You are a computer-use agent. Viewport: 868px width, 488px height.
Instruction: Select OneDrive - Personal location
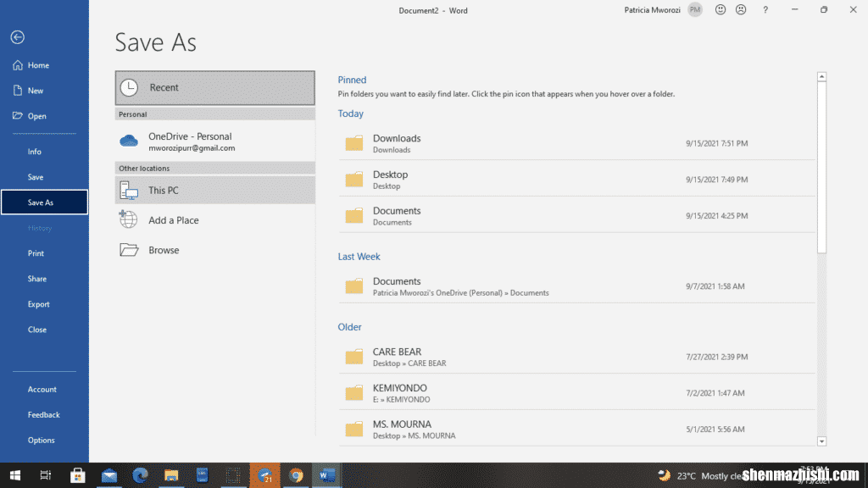[x=214, y=141]
